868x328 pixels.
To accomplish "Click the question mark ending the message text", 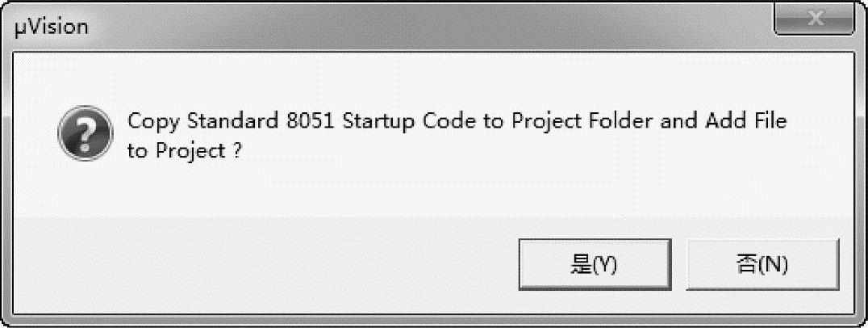I will 237,150.
